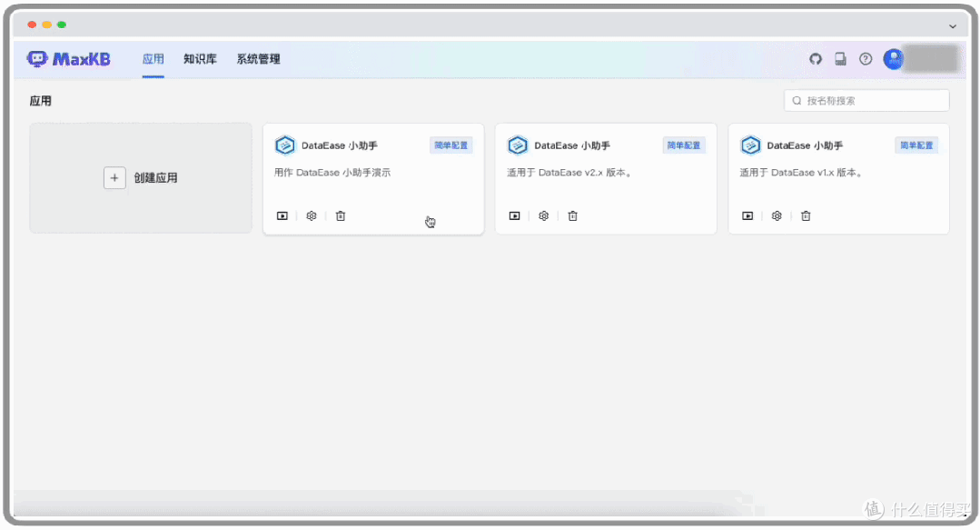Run demo in DataEase v1.x card

point(747,215)
